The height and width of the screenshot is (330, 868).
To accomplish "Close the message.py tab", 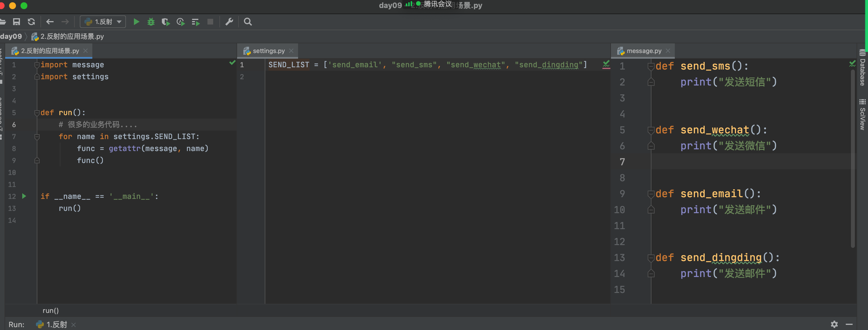I will pos(668,51).
